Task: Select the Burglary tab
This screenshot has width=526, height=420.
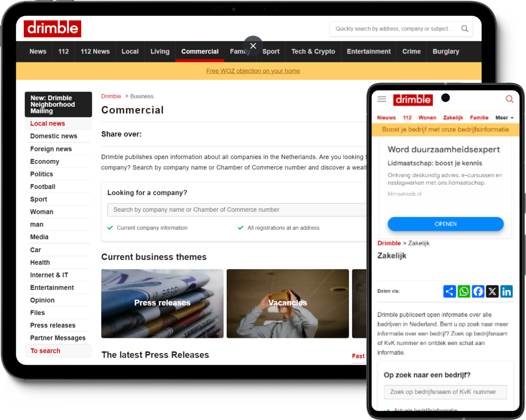Action: [446, 52]
